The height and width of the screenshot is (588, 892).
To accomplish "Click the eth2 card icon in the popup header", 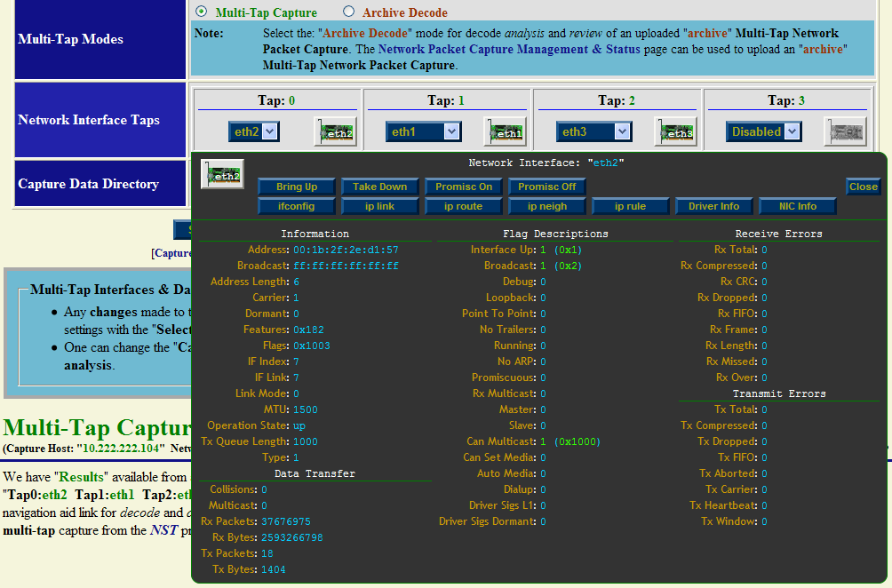I will [222, 174].
